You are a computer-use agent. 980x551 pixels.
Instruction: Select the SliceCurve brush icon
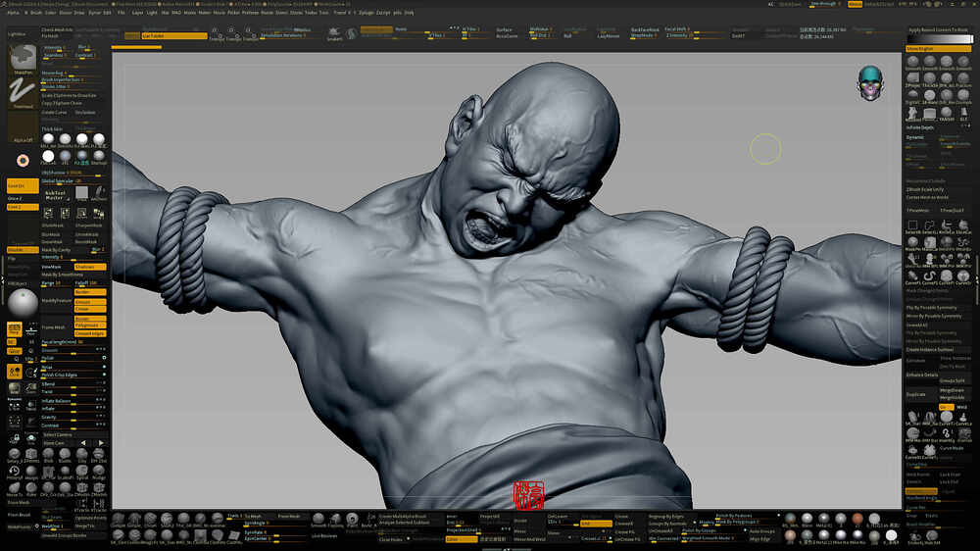coord(963,226)
